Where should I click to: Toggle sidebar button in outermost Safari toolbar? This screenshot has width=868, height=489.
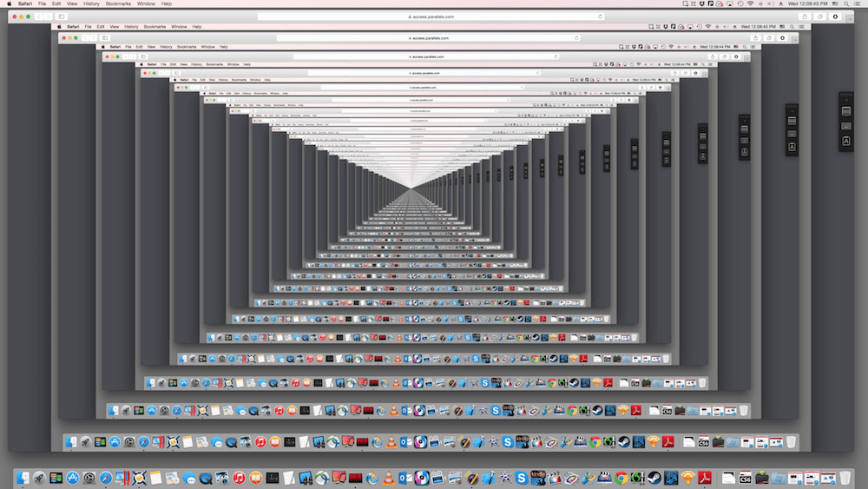(x=62, y=17)
